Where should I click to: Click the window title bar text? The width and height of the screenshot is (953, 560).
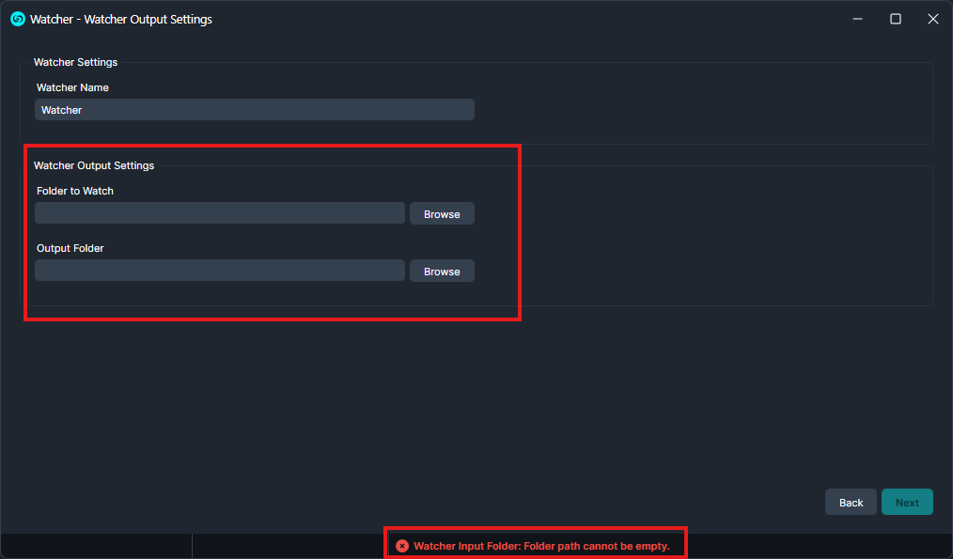[x=121, y=19]
